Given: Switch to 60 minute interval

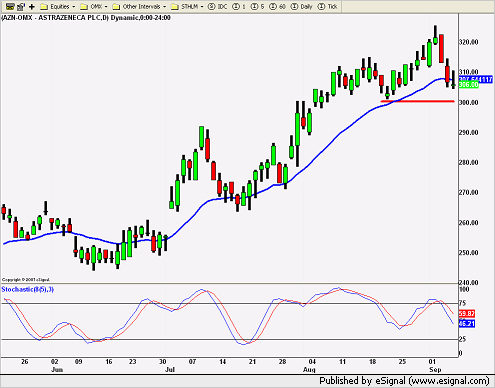Looking at the screenshot, I should (277, 6).
